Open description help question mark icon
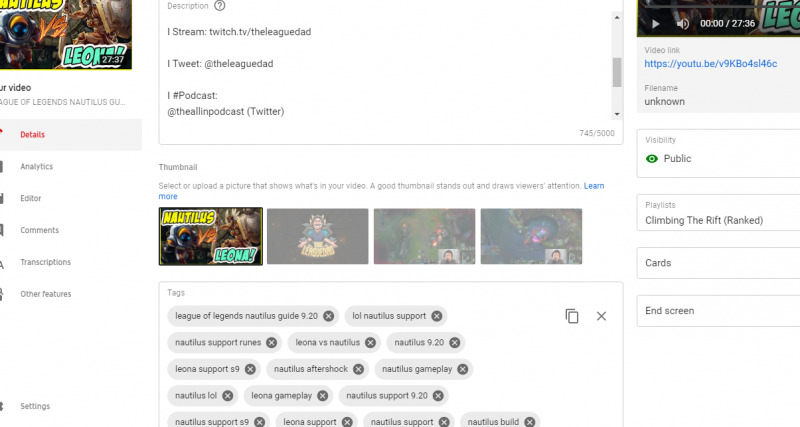 click(x=220, y=5)
